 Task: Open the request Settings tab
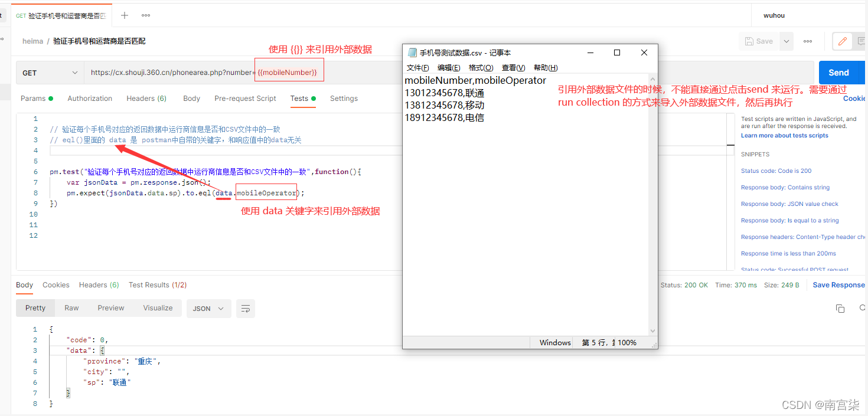[x=344, y=99]
